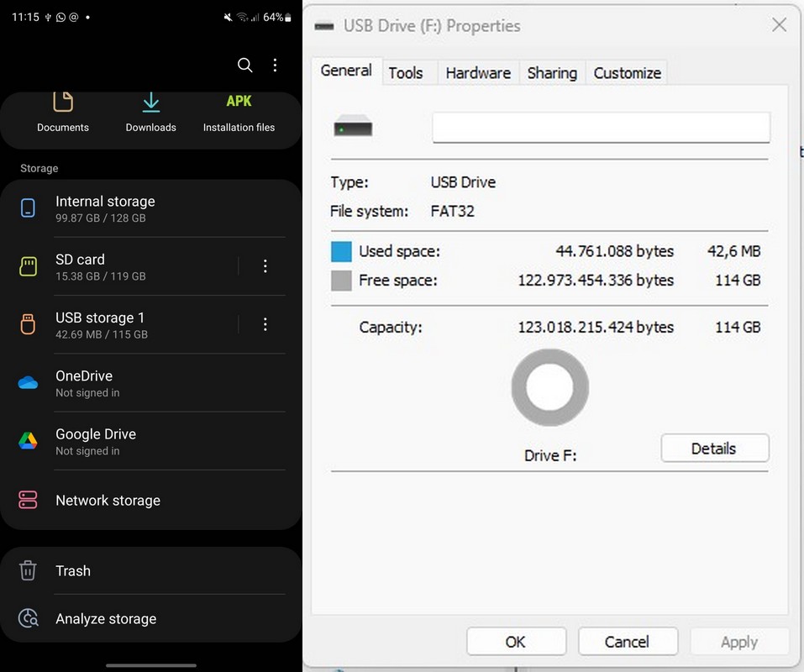Screen dimensions: 804x672
Task: Click the FAT32 file system value
Action: (452, 211)
